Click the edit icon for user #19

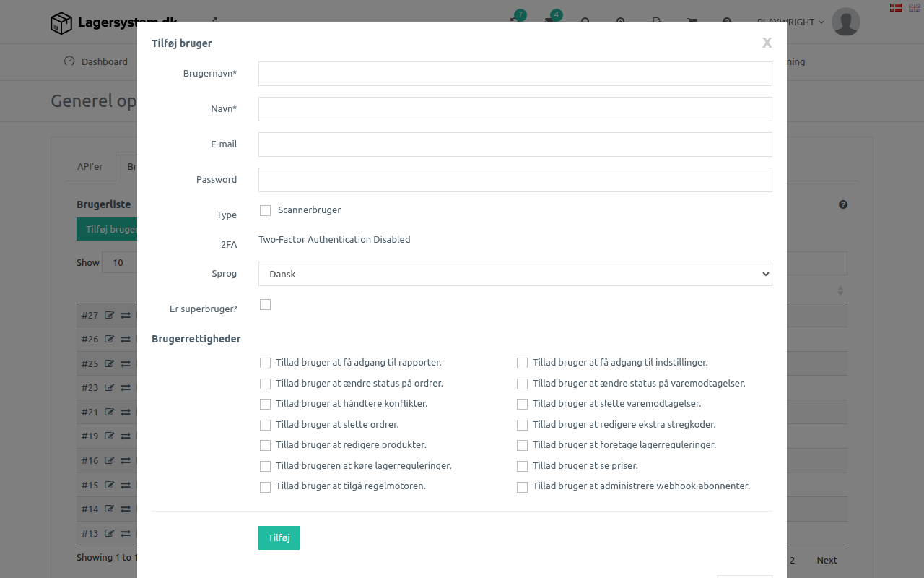pyautogui.click(x=110, y=436)
